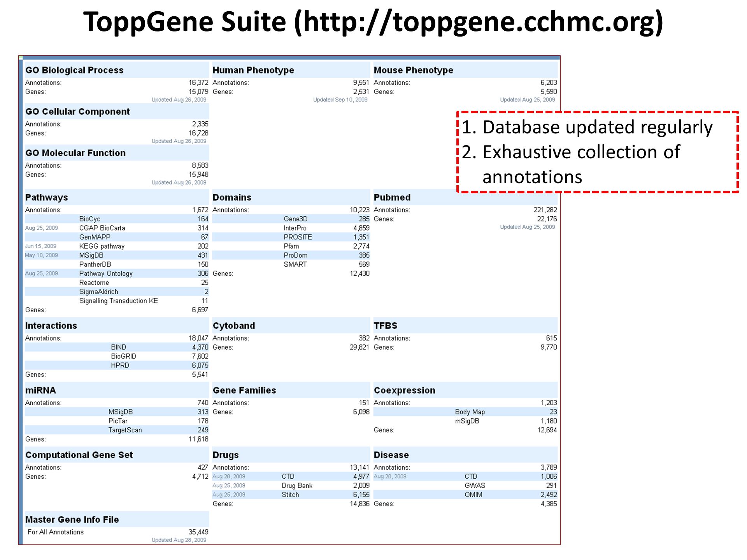Viewport: 747px width, 560px height.
Task: Click the Drugs section heading
Action: tap(226, 455)
